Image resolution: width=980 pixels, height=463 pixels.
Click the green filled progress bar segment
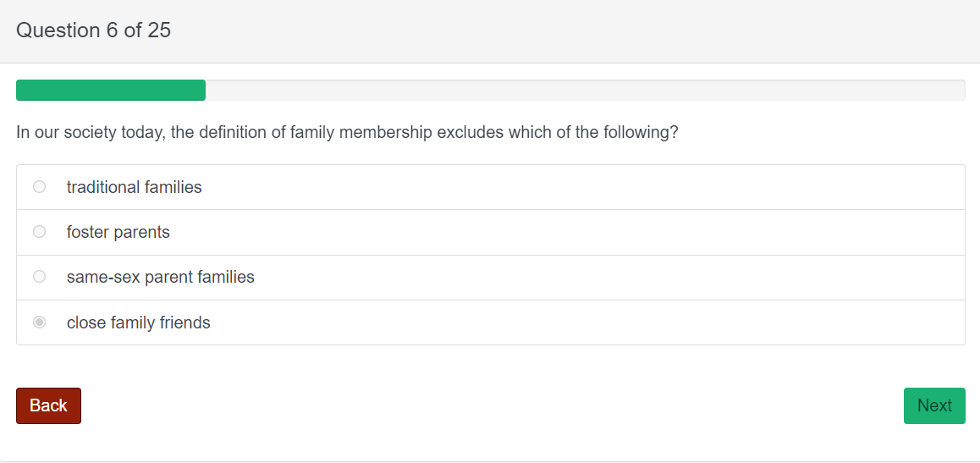[x=111, y=90]
